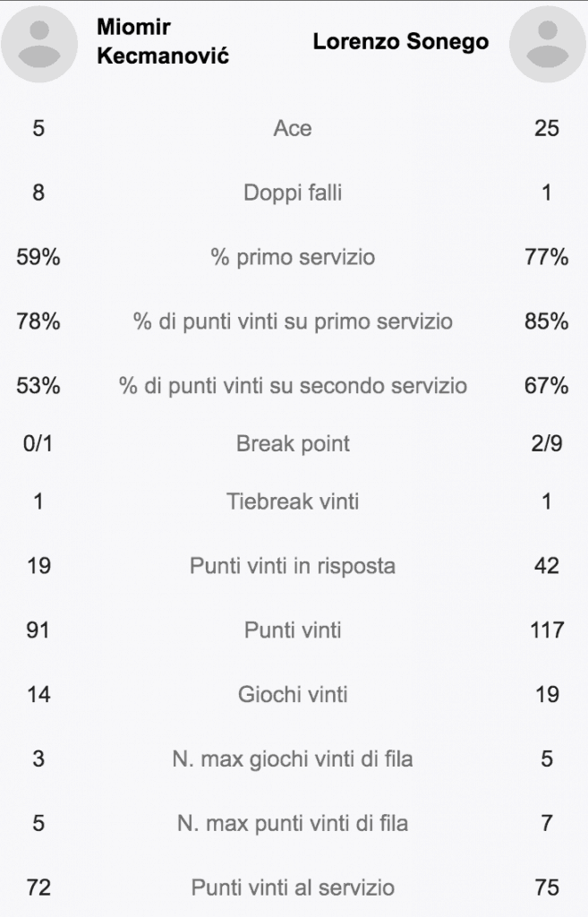The height and width of the screenshot is (917, 588).
Task: Click N. max punti vinti di fila
Action: tap(293, 823)
